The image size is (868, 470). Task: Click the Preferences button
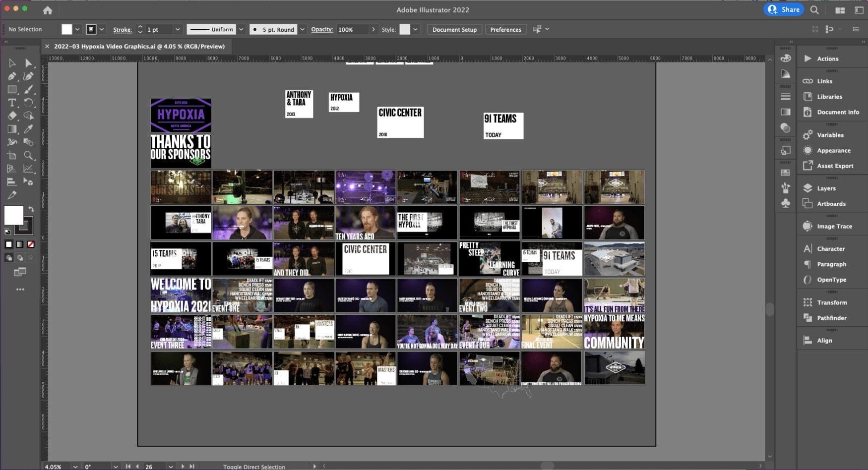point(505,30)
